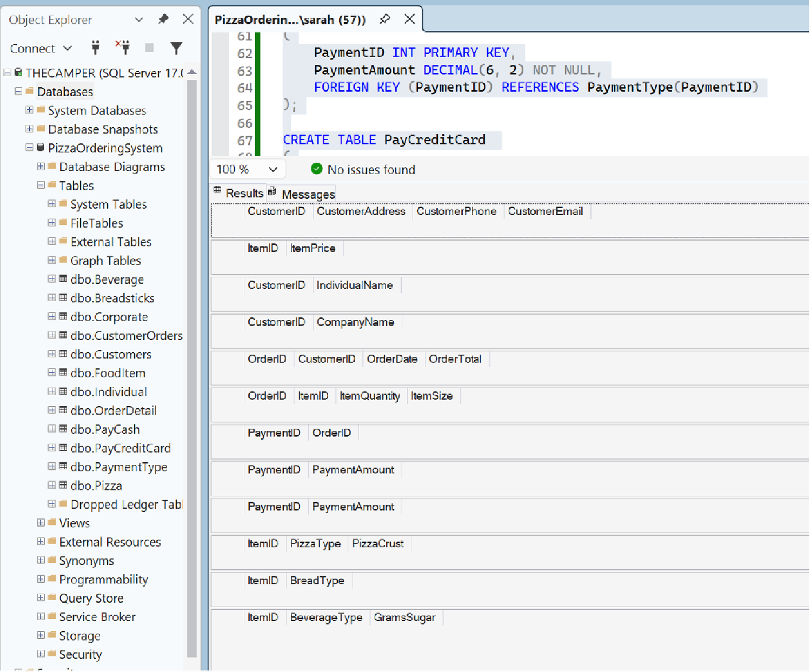Close the PizzaOrderin...\sarah (57) query tab
Image resolution: width=811 pixels, height=672 pixels.
pos(410,19)
